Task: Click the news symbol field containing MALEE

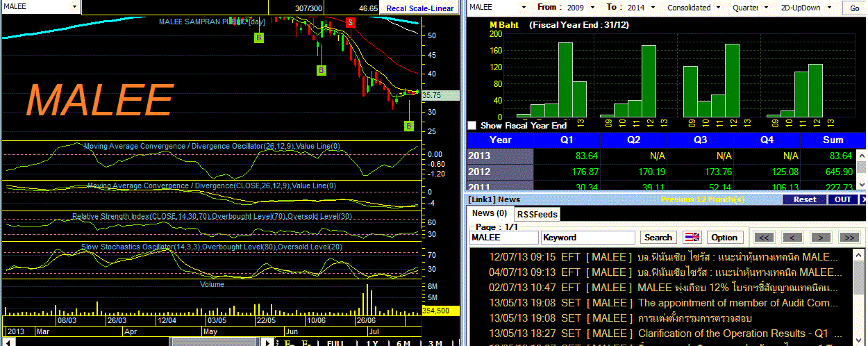Action: tap(504, 238)
